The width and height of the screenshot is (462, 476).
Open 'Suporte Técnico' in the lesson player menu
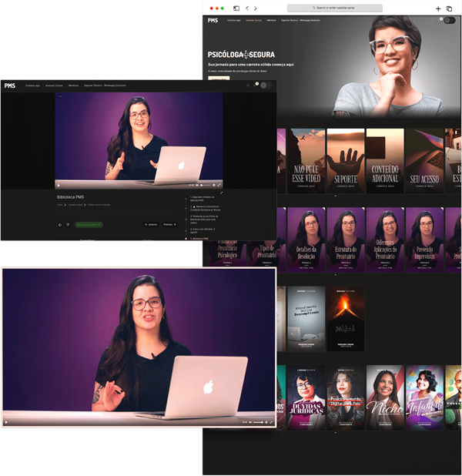pos(105,85)
